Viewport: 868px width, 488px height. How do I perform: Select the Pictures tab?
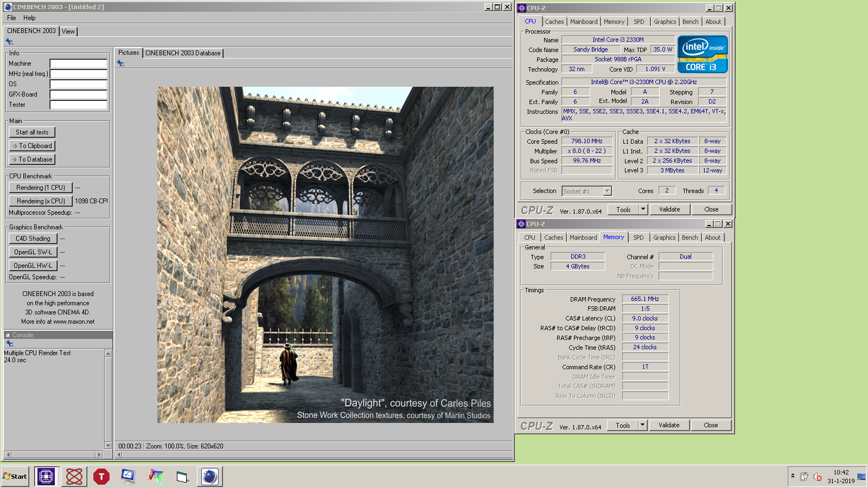point(129,53)
